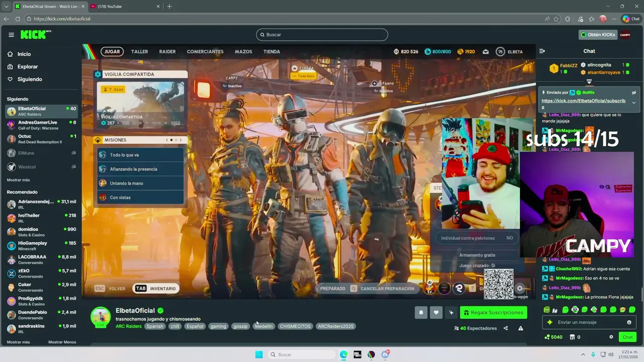Click the ElbetaOficial streamer avatar
Screen dimensions: 644x362
pos(100,317)
